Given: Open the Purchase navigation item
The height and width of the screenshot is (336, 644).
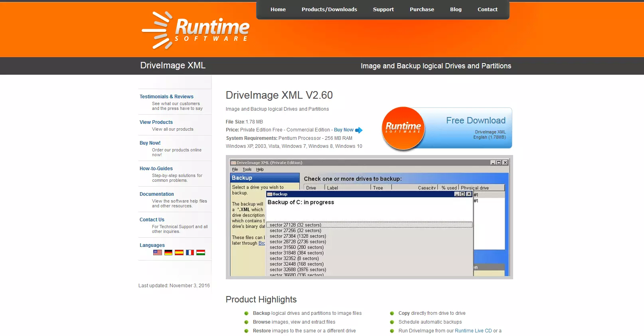Looking at the screenshot, I should [x=422, y=10].
